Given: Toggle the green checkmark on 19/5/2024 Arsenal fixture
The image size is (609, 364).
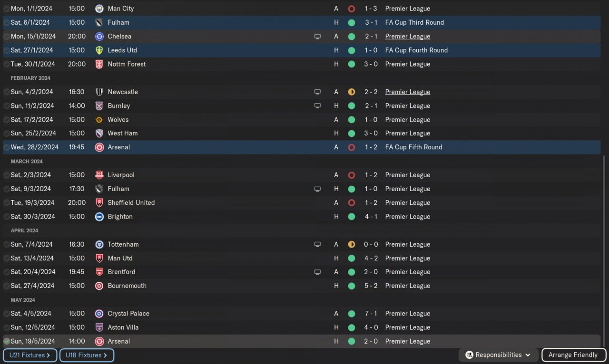Looking at the screenshot, I should (6, 341).
